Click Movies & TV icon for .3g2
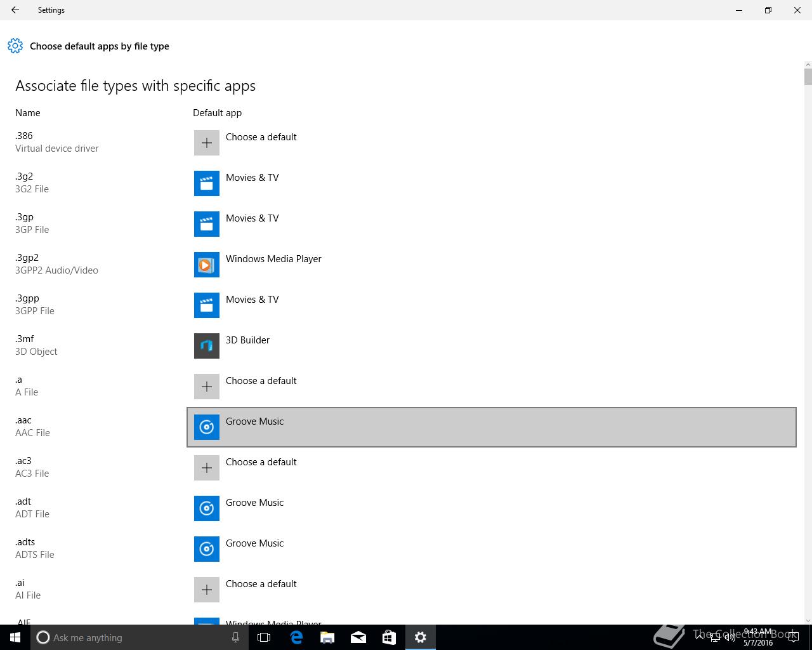This screenshot has height=650, width=812. pos(207,183)
